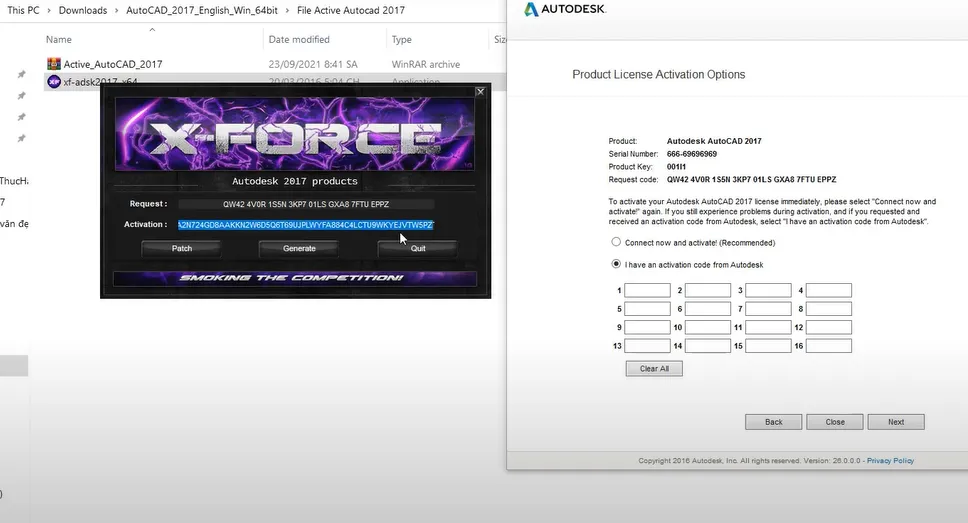968x523 pixels.
Task: Click the WinRAR archive file icon
Action: (54, 64)
